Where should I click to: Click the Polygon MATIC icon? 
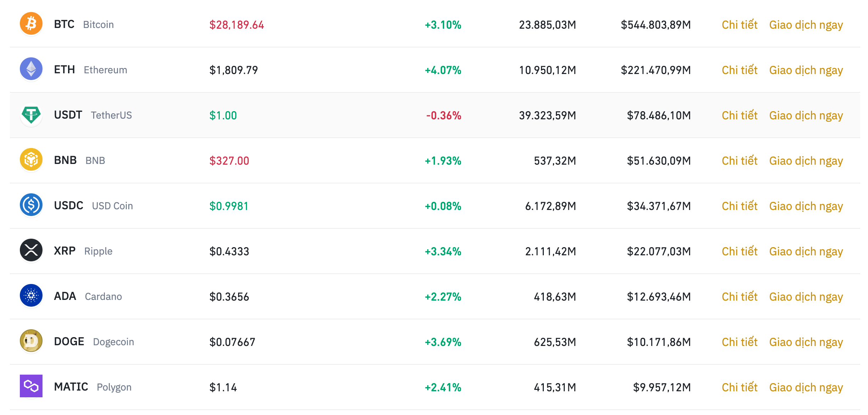point(31,386)
